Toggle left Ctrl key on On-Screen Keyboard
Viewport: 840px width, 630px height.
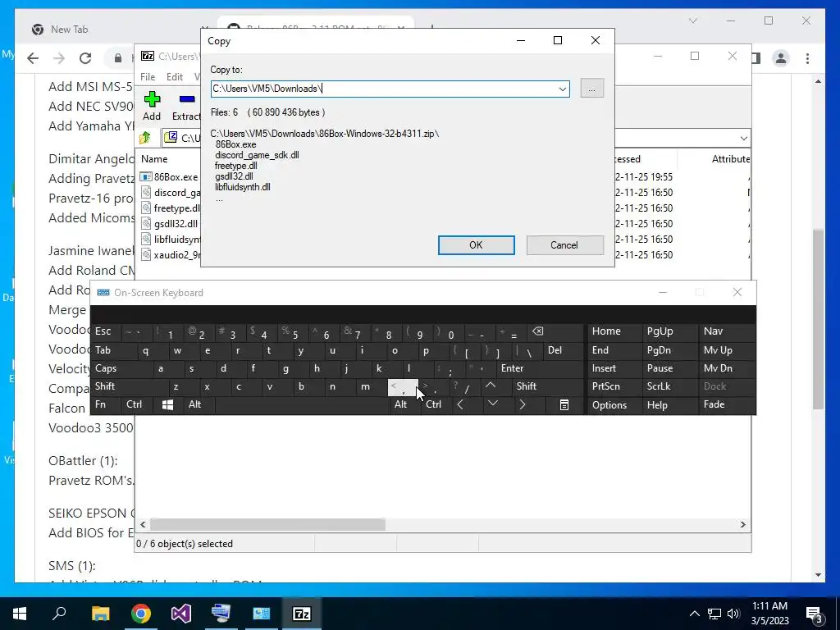(x=134, y=405)
